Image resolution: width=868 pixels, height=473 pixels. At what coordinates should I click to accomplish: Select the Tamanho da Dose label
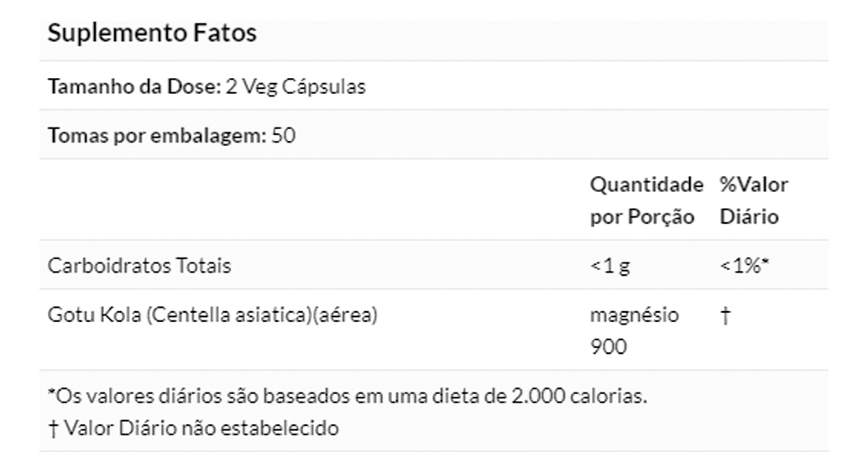click(x=134, y=86)
